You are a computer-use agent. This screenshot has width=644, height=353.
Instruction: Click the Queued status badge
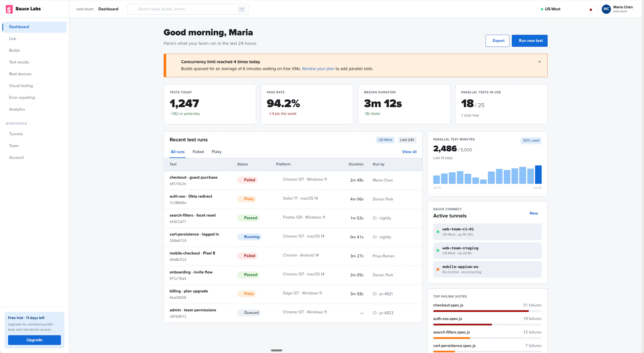pyautogui.click(x=249, y=313)
